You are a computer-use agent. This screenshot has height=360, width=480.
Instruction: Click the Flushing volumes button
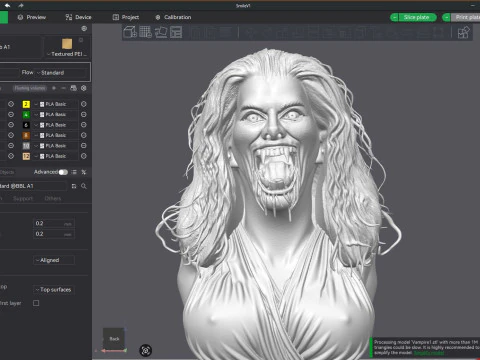click(x=30, y=88)
